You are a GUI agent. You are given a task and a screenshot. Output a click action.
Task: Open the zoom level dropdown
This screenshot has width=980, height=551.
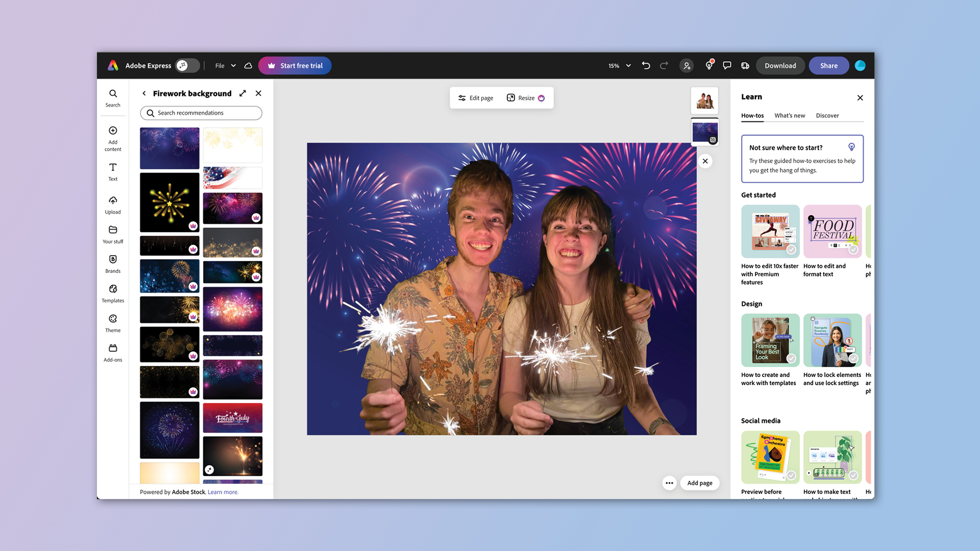(x=618, y=65)
